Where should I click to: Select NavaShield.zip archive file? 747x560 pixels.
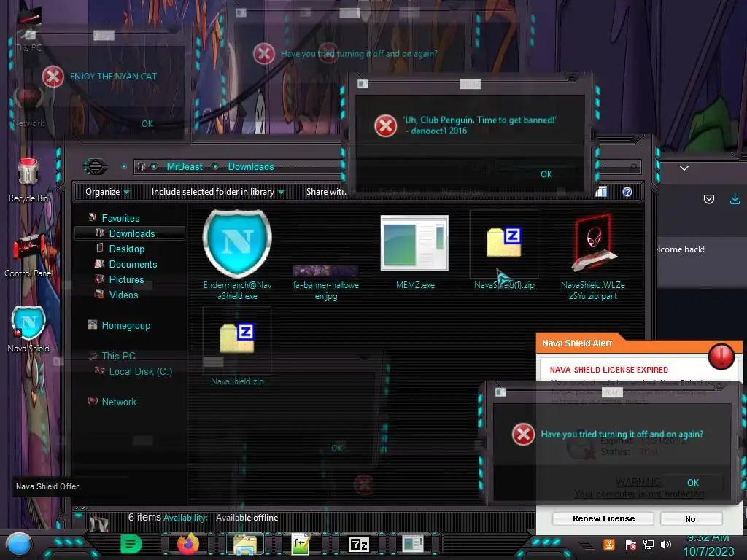[x=237, y=346]
